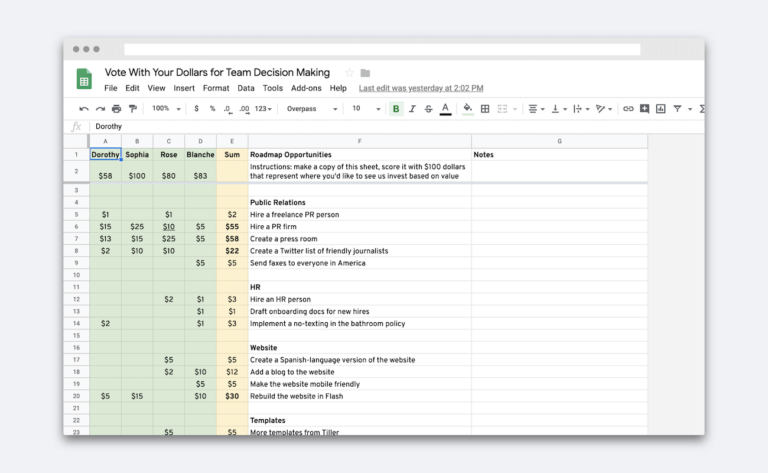Toggle italic formatting
The image size is (768, 473).
coord(412,109)
